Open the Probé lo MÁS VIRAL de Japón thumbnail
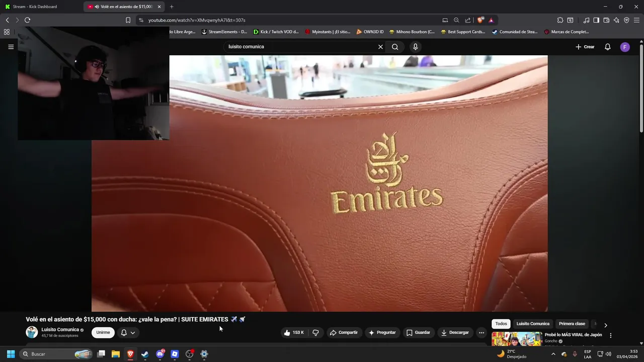Viewport: 644px width, 362px height. pyautogui.click(x=517, y=339)
